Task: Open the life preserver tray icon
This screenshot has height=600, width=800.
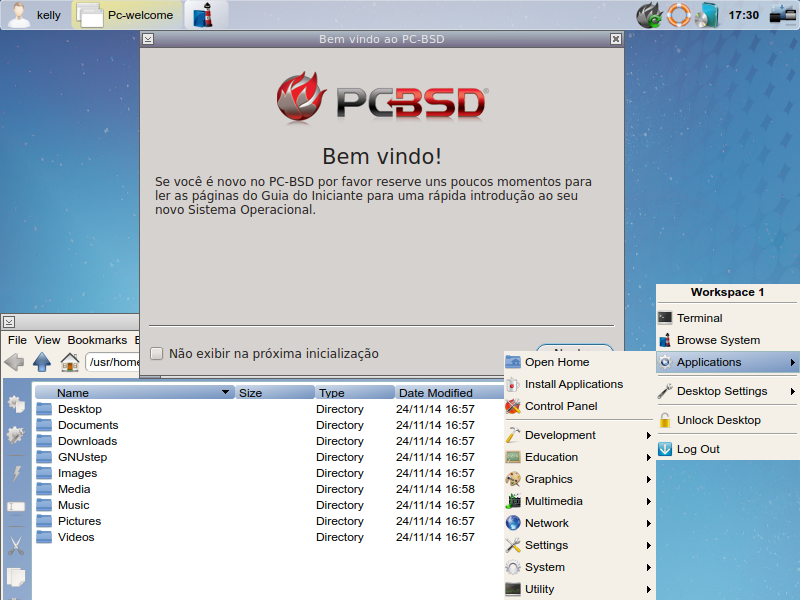Action: (x=679, y=15)
